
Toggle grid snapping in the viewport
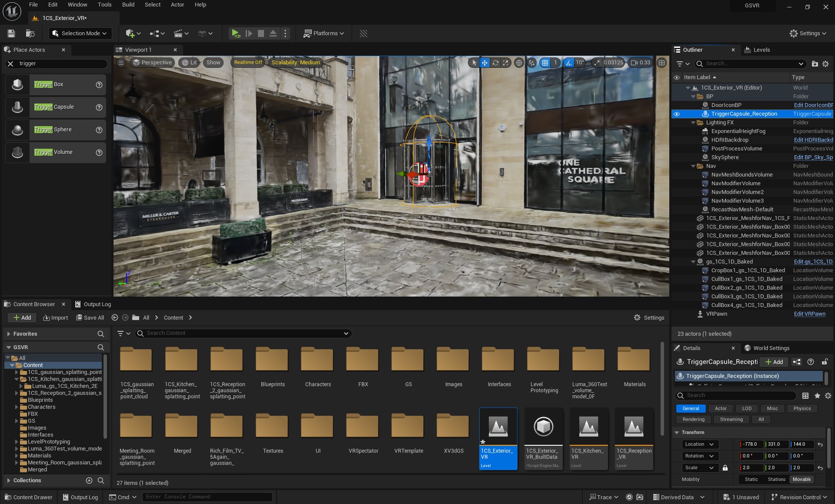(545, 63)
